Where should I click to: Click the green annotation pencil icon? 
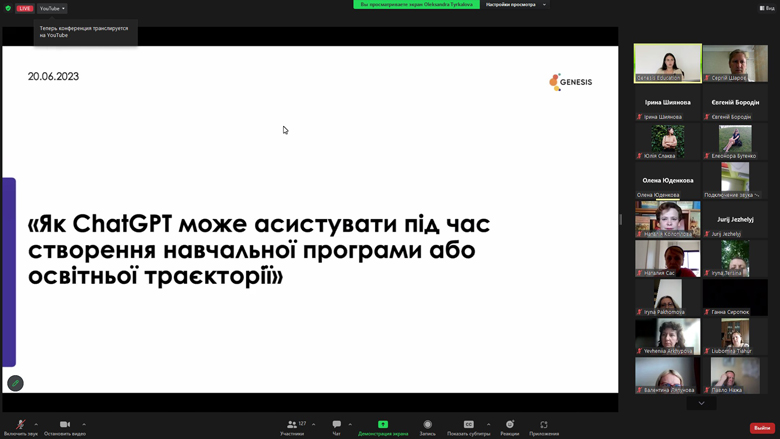(x=15, y=383)
